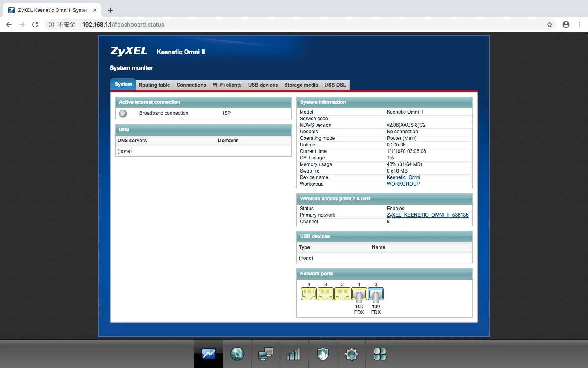Open the Chrome profile account icon

[x=566, y=25]
